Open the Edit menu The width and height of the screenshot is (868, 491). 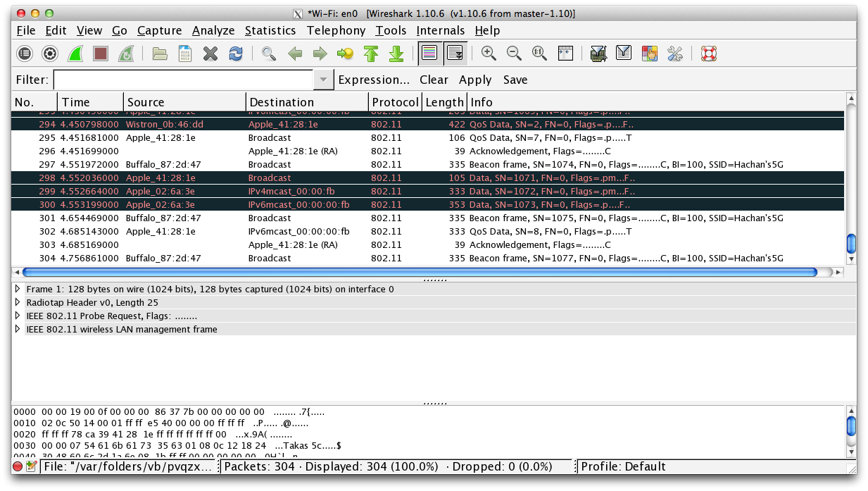56,30
